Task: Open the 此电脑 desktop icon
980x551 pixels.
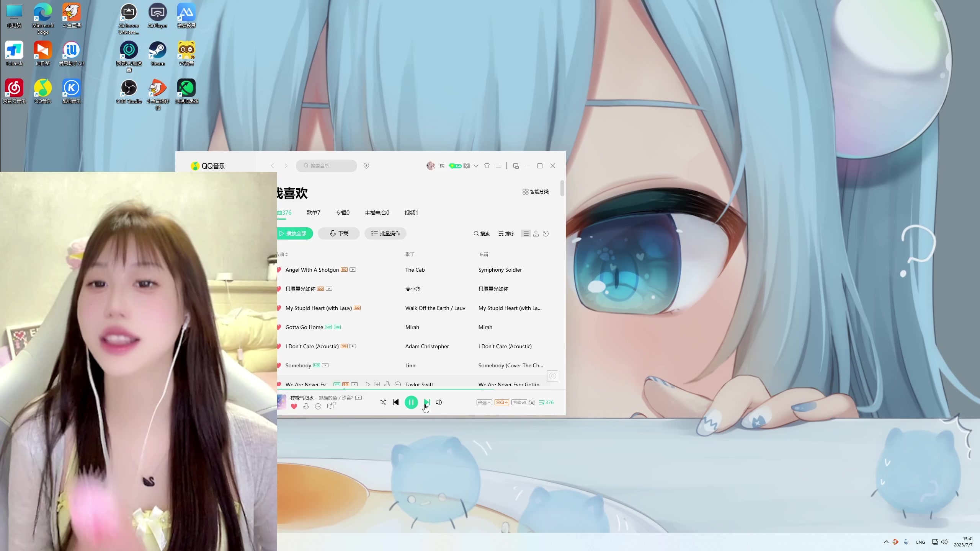Action: pos(14,16)
